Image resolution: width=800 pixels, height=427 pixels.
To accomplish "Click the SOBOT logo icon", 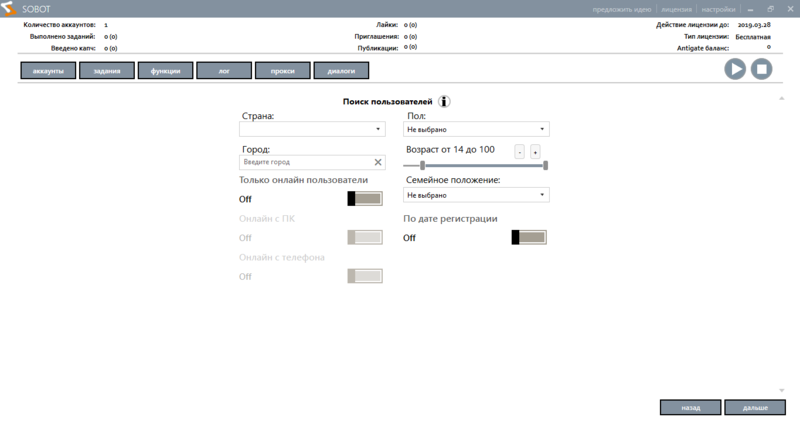I will tap(10, 9).
